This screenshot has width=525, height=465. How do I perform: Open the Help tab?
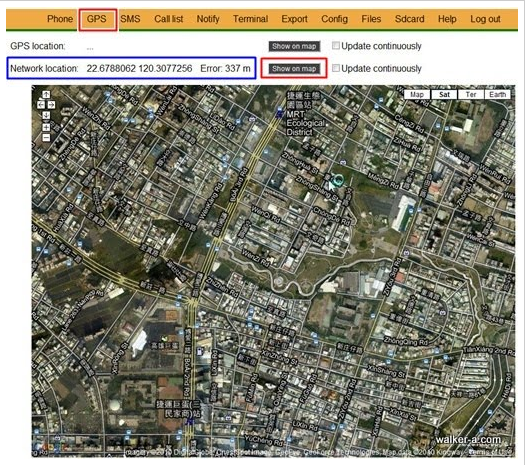tap(447, 19)
